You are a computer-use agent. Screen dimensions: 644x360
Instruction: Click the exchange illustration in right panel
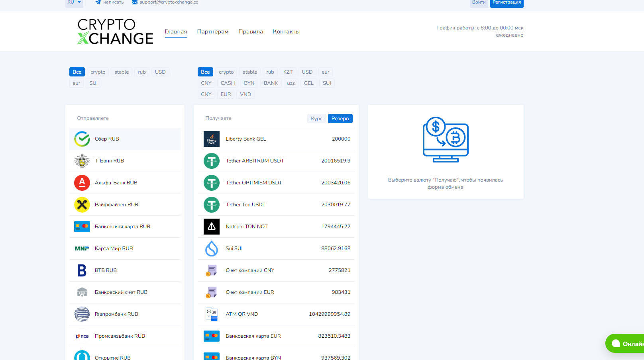446,139
